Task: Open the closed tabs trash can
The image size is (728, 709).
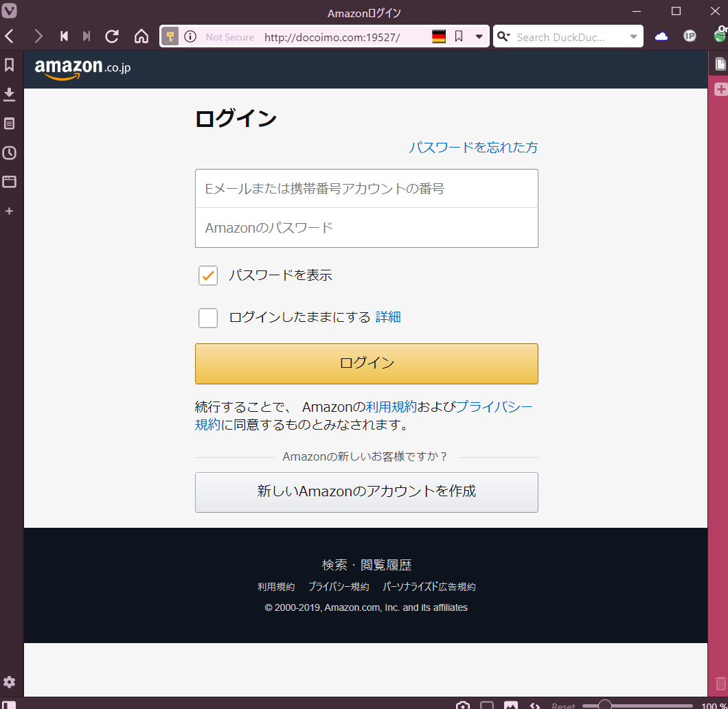Action: tap(720, 684)
